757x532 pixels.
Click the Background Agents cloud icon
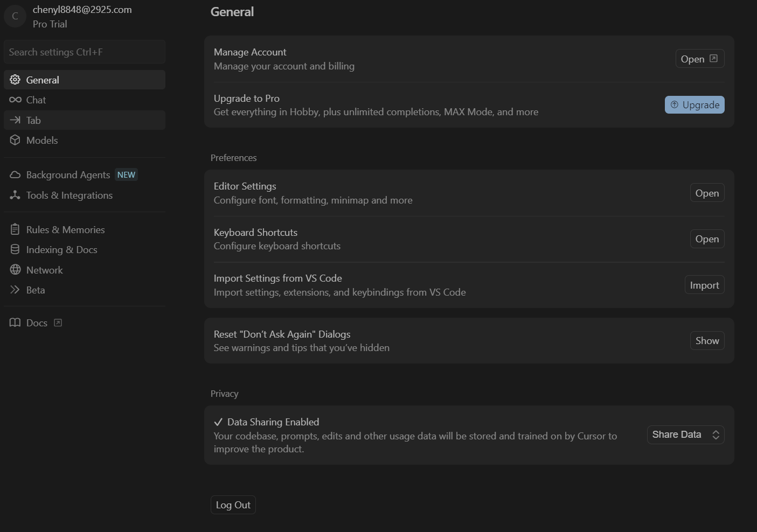(15, 175)
